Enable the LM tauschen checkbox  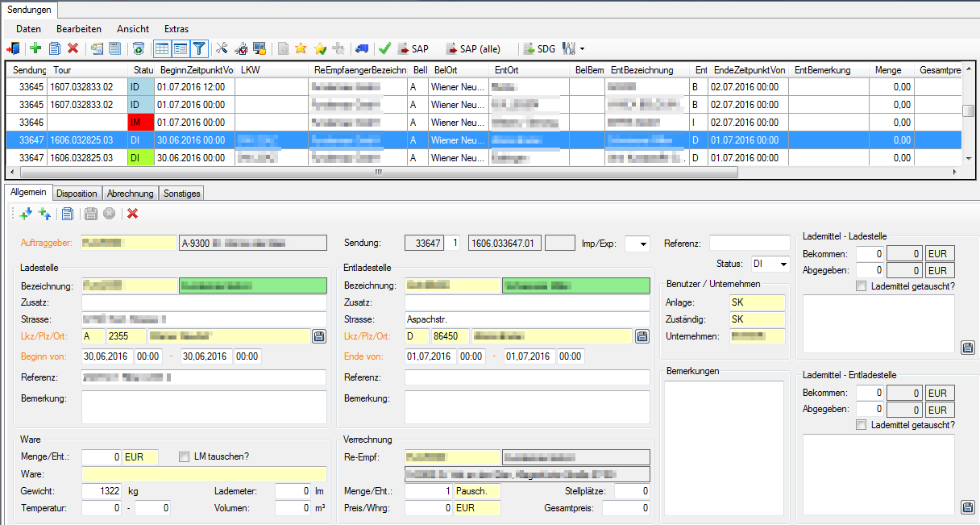point(182,457)
